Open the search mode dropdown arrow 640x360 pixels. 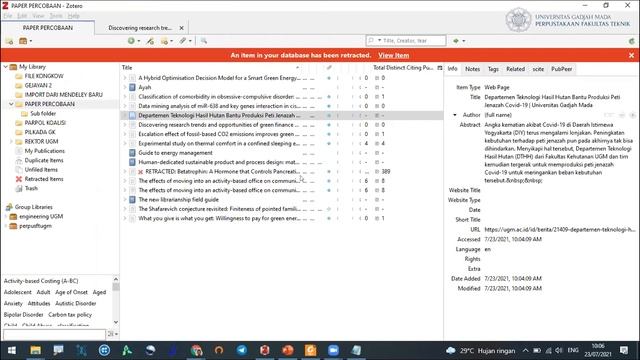coord(379,40)
